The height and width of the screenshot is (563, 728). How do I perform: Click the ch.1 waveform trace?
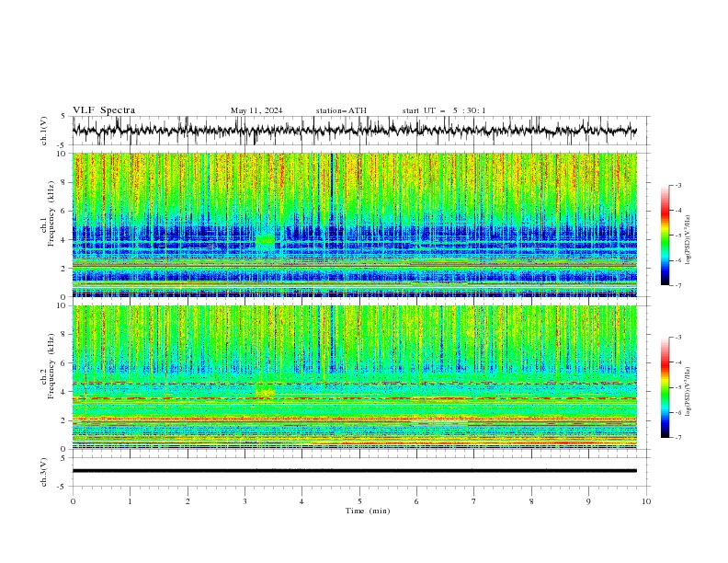coord(354,131)
